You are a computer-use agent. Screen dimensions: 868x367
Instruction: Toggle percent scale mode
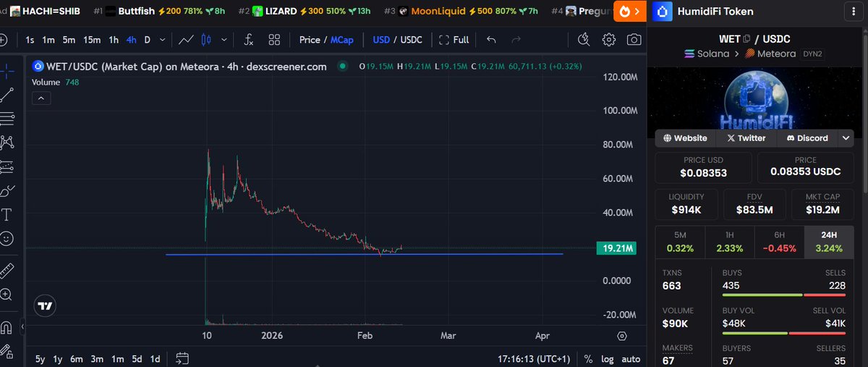588,358
